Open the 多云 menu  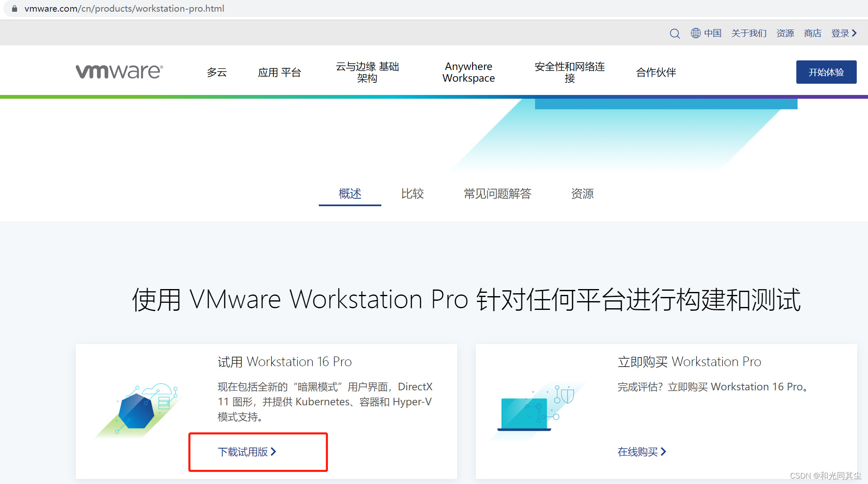(217, 72)
